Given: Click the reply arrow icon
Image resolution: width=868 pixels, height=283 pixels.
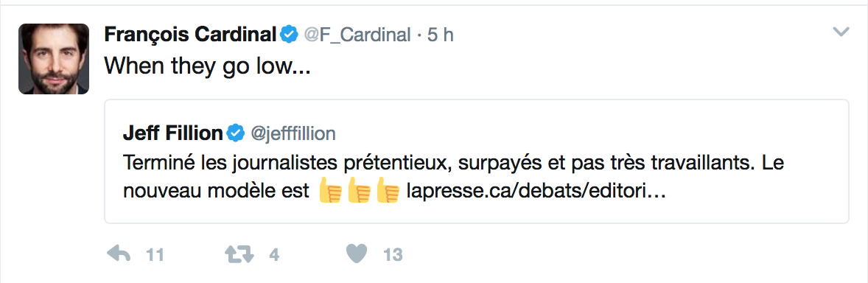Looking at the screenshot, I should (118, 255).
